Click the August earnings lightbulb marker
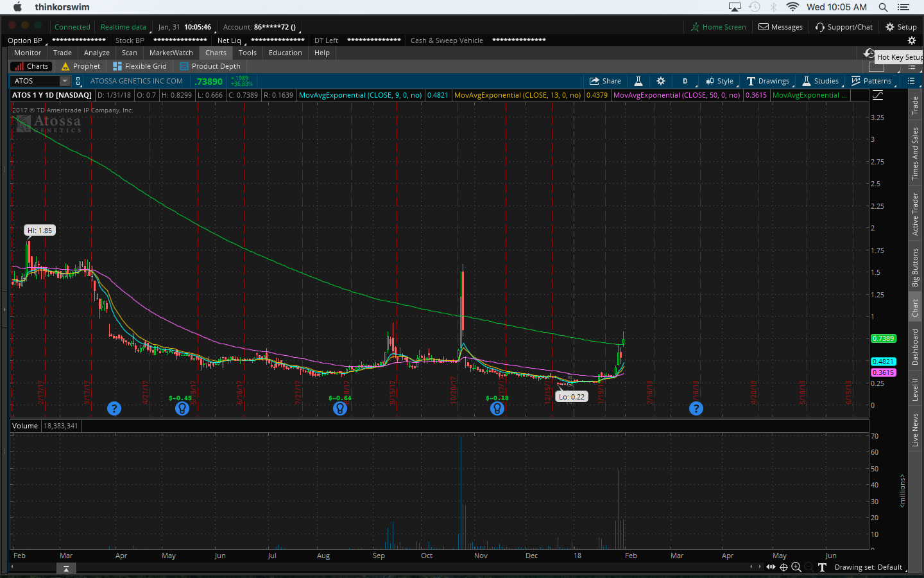924x578 pixels. pyautogui.click(x=340, y=408)
